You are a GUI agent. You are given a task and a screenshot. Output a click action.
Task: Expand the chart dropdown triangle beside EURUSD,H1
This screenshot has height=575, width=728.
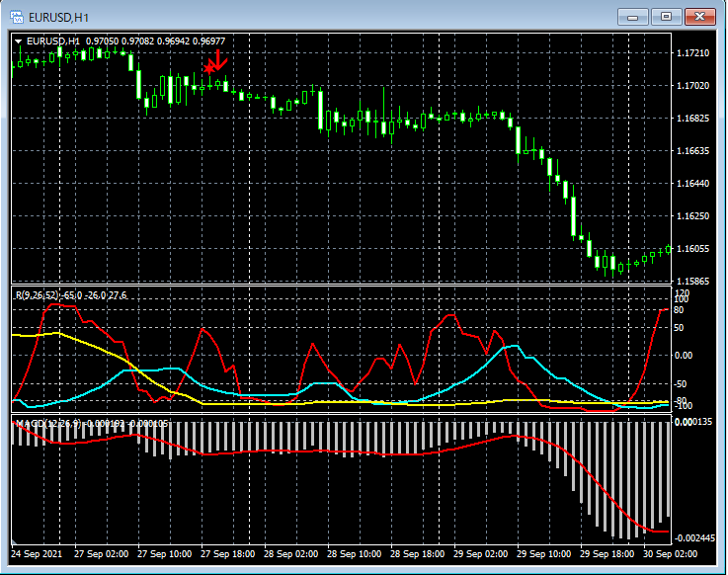(18, 41)
